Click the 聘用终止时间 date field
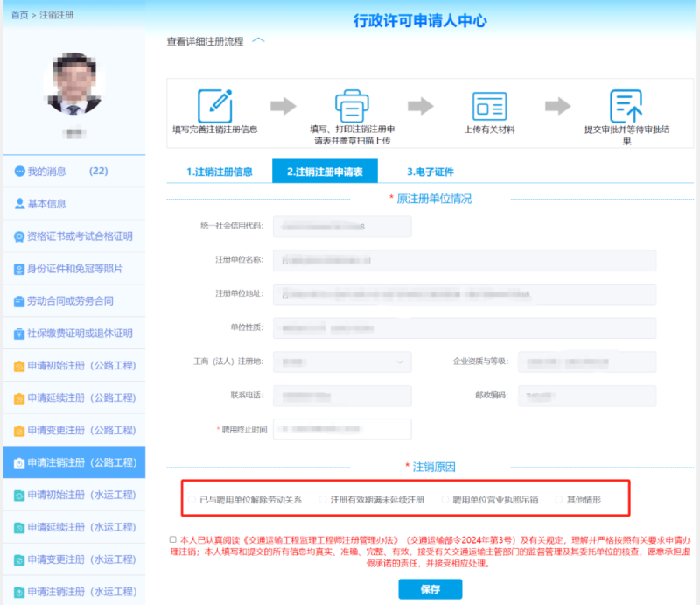 click(x=341, y=429)
